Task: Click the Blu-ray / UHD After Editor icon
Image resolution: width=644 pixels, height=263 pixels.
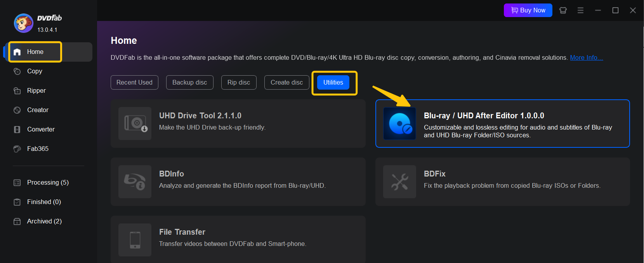Action: pyautogui.click(x=399, y=123)
